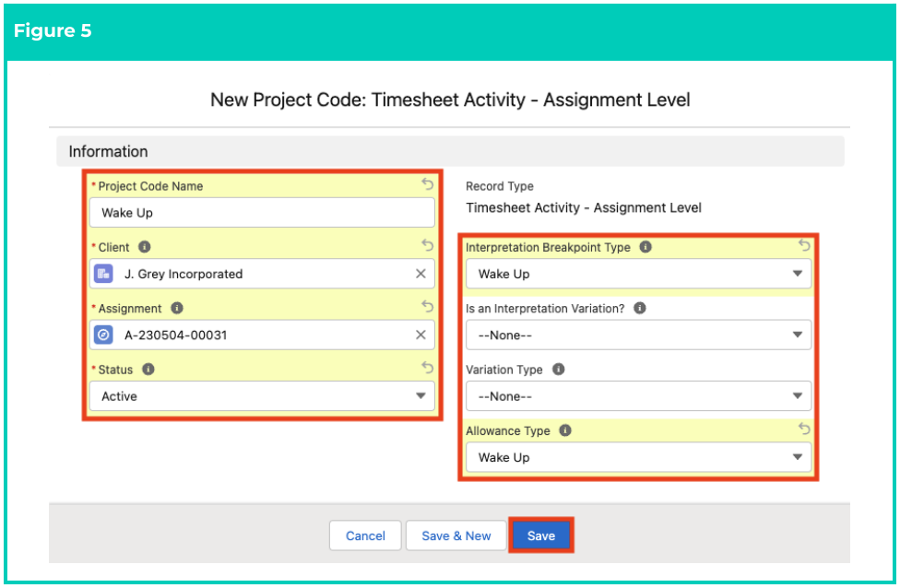900x588 pixels.
Task: Click the dialog title New Project Code
Action: [x=450, y=100]
